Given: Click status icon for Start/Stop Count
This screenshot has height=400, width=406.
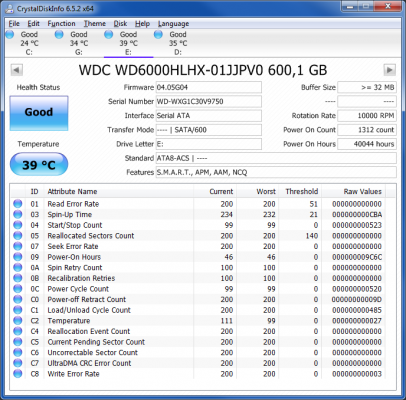Looking at the screenshot, I should coord(18,225).
